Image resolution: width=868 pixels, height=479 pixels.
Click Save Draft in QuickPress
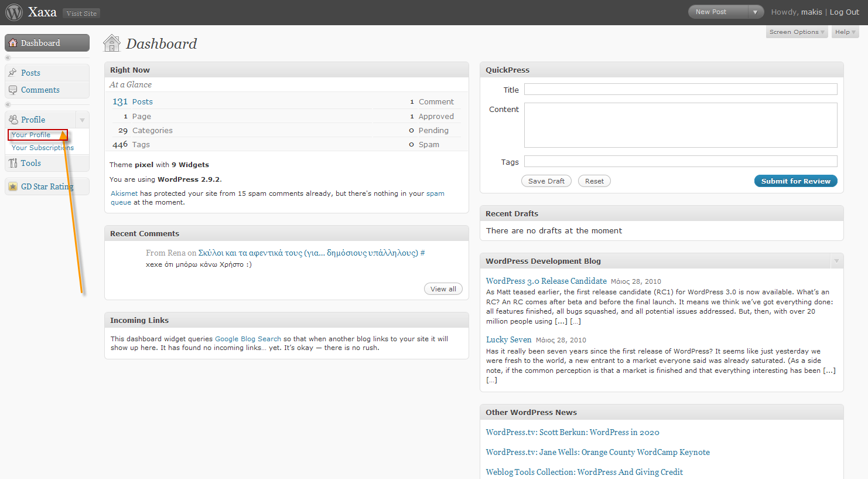pos(546,181)
